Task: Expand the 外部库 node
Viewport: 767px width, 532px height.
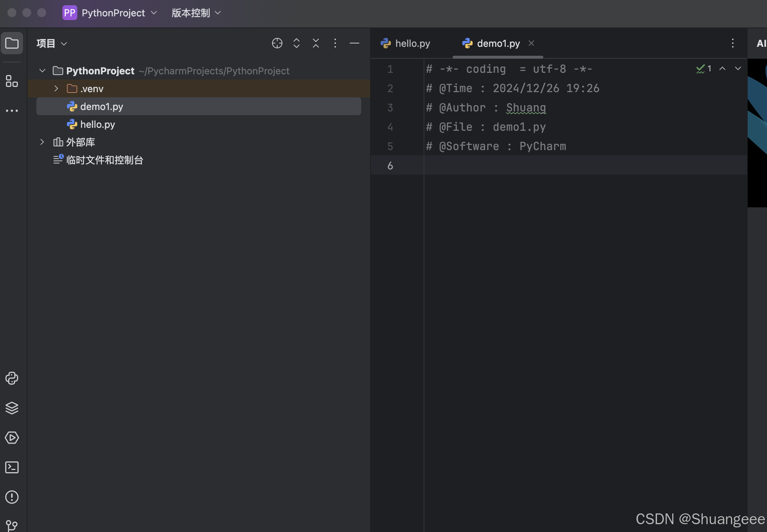Action: pos(42,142)
